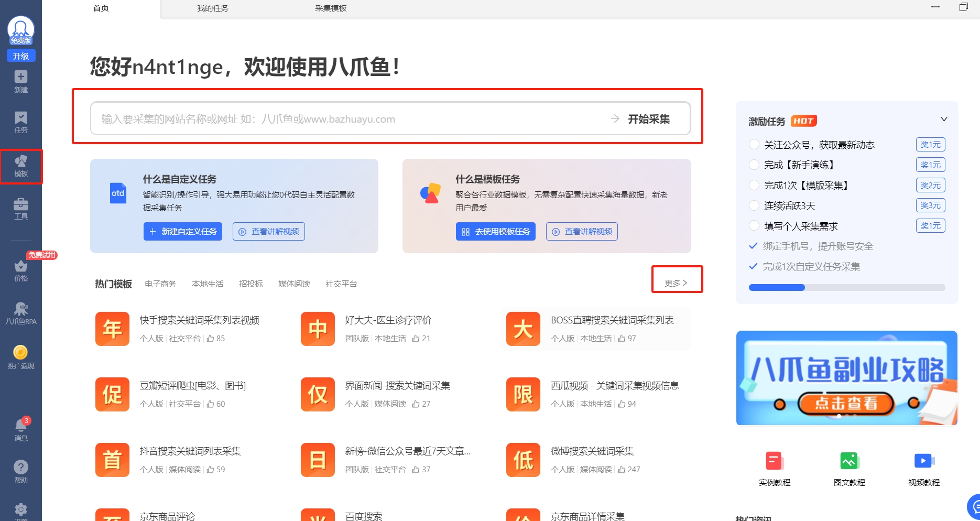Select the 填写个人采集需求 radio circle
Image resolution: width=980 pixels, height=521 pixels.
click(x=754, y=225)
